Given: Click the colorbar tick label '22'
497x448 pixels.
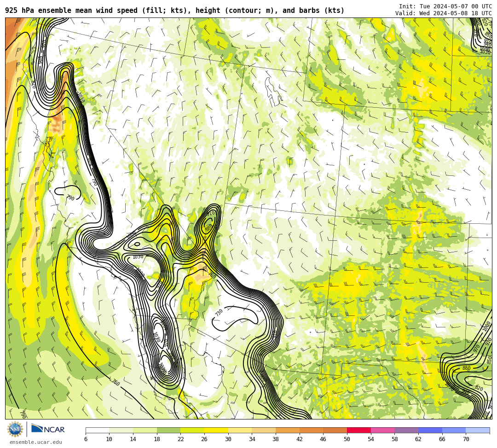Looking at the screenshot, I should pyautogui.click(x=181, y=439).
